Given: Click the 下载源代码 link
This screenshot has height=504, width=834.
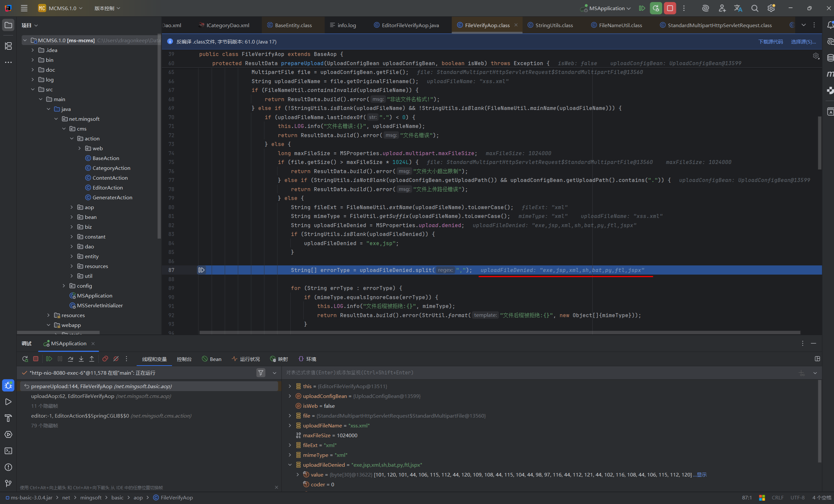Looking at the screenshot, I should click(770, 42).
